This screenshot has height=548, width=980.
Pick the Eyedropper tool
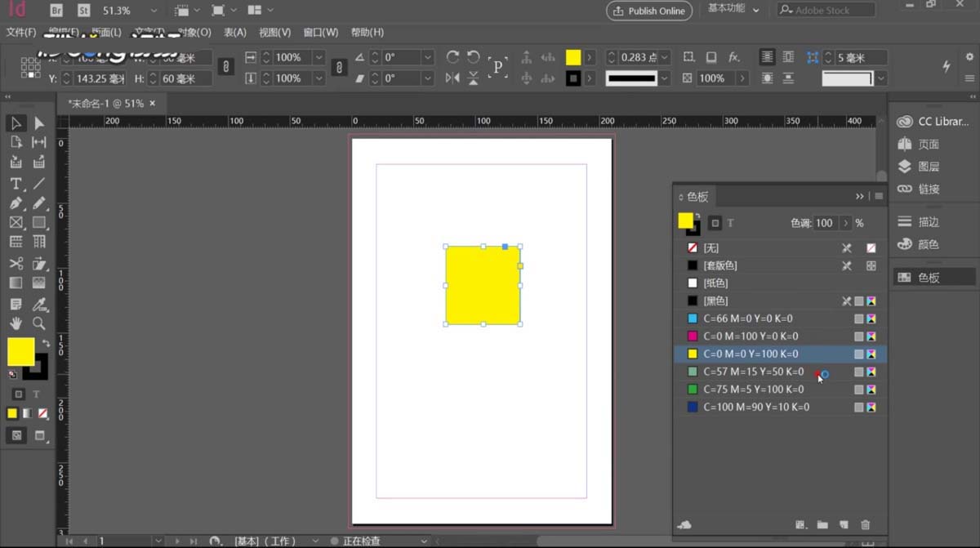point(38,305)
